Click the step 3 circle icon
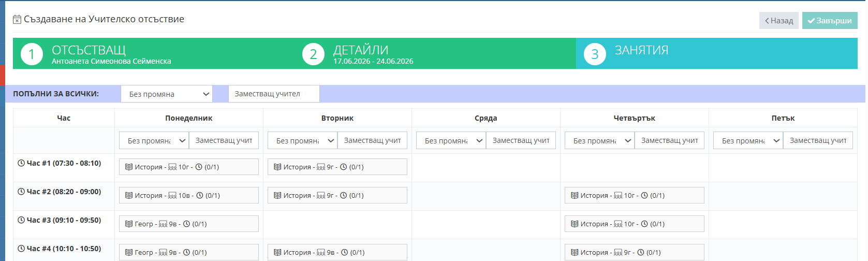The width and height of the screenshot is (868, 261). click(x=595, y=54)
